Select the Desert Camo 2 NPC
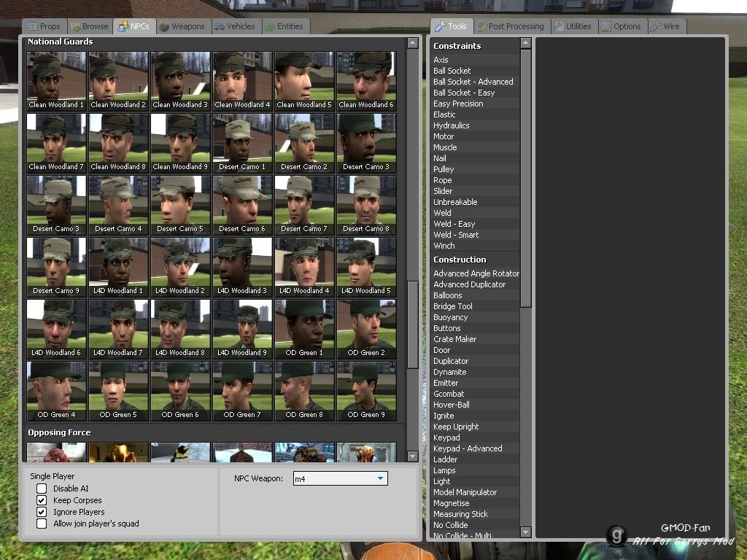 [304, 143]
